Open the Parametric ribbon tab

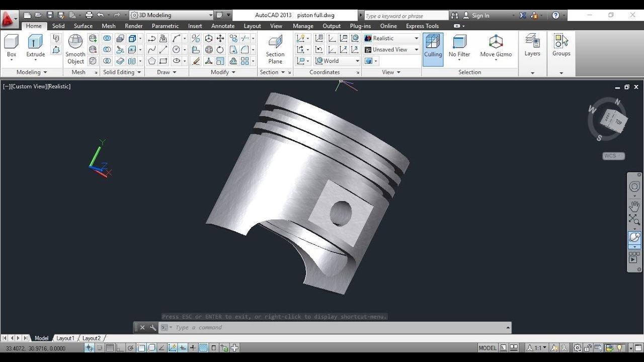pos(165,26)
